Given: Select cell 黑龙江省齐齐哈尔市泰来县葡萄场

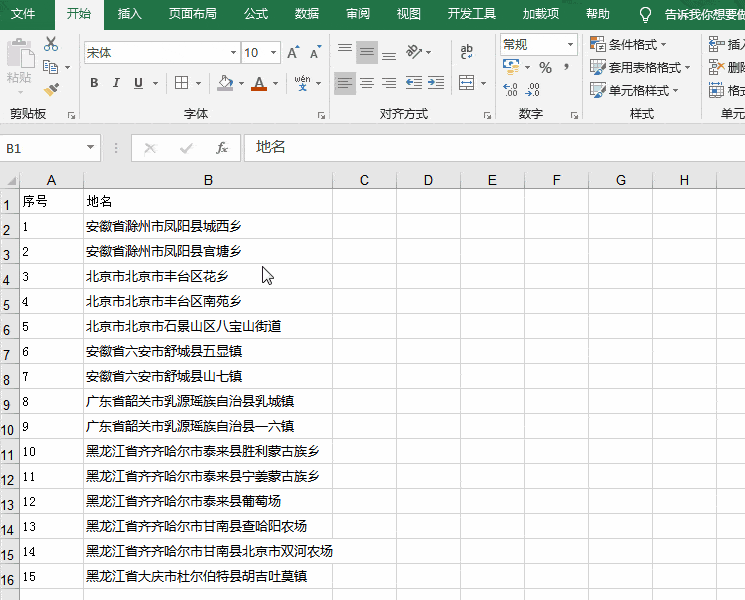Looking at the screenshot, I should [x=208, y=501].
